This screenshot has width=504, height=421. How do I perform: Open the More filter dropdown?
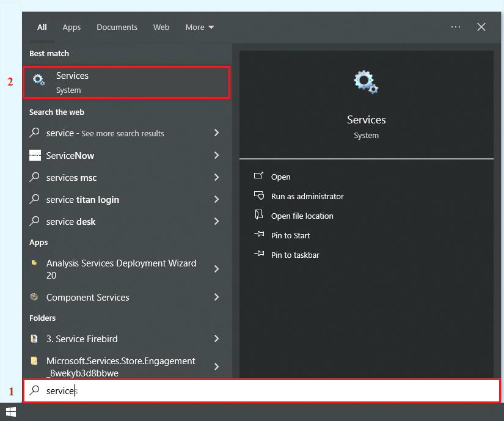[200, 27]
